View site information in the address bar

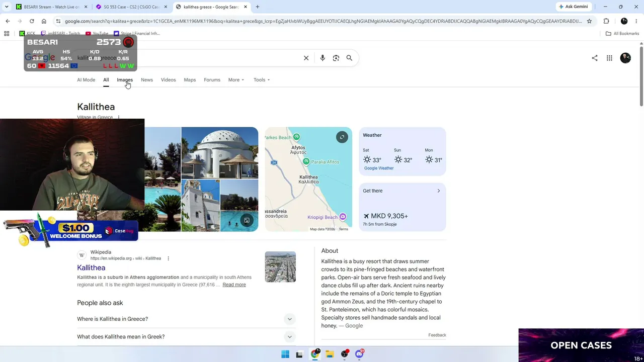click(58, 21)
